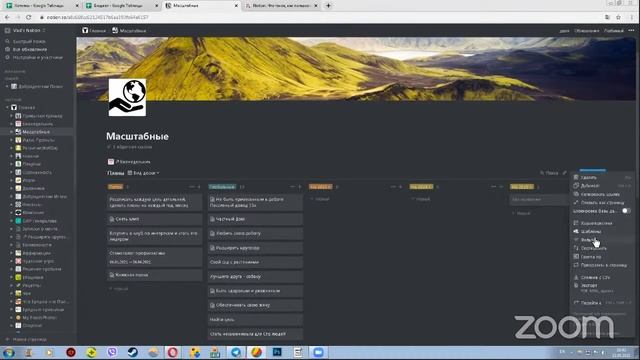
Task: Click the Экспорт icon in menu
Action: pos(576,285)
